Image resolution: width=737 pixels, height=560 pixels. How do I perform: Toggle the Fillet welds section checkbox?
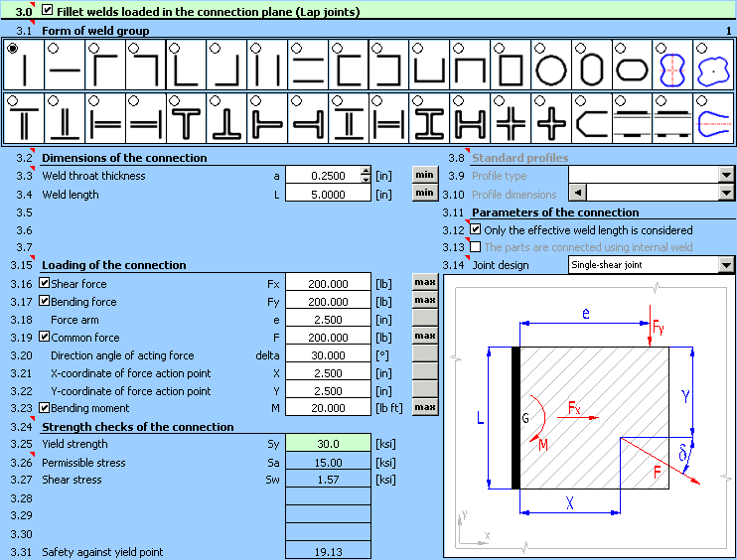[x=49, y=11]
